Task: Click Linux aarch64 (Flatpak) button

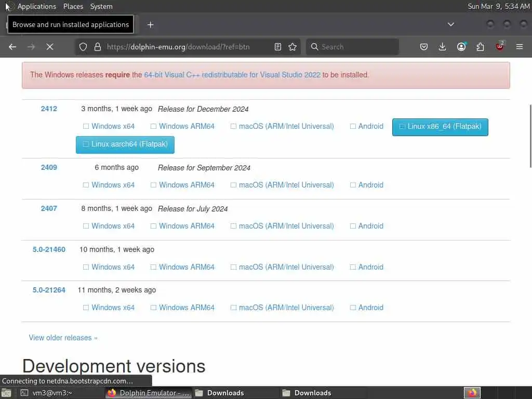Action: coord(125,144)
